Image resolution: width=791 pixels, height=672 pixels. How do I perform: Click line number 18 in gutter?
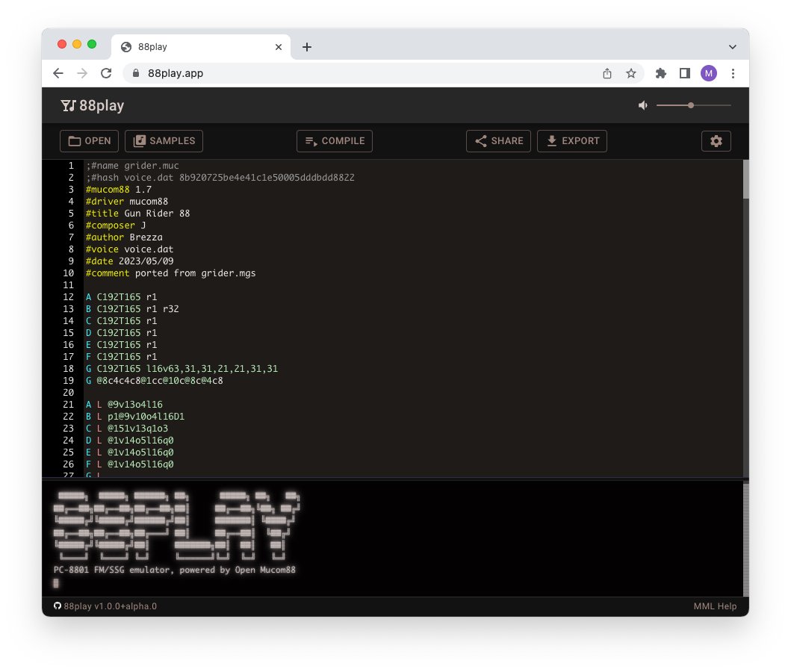[68, 369]
